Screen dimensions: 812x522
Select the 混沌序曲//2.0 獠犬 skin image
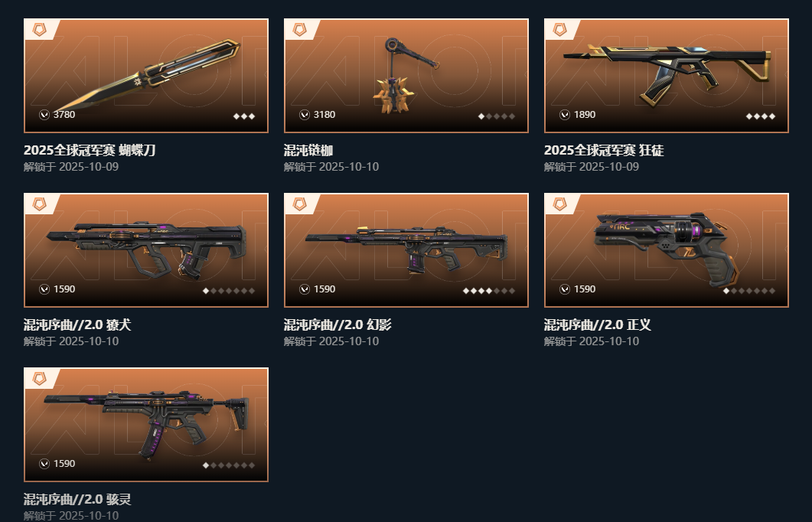tap(146, 250)
